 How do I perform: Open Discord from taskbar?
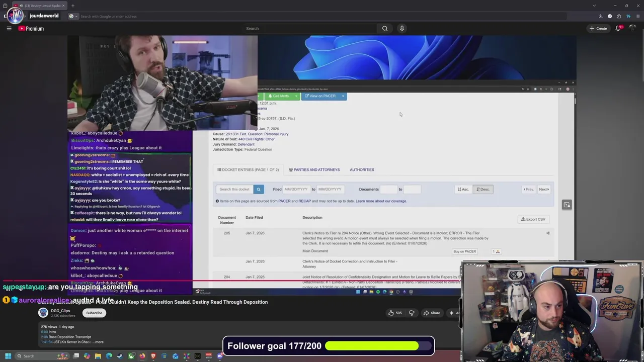[x=219, y=356]
